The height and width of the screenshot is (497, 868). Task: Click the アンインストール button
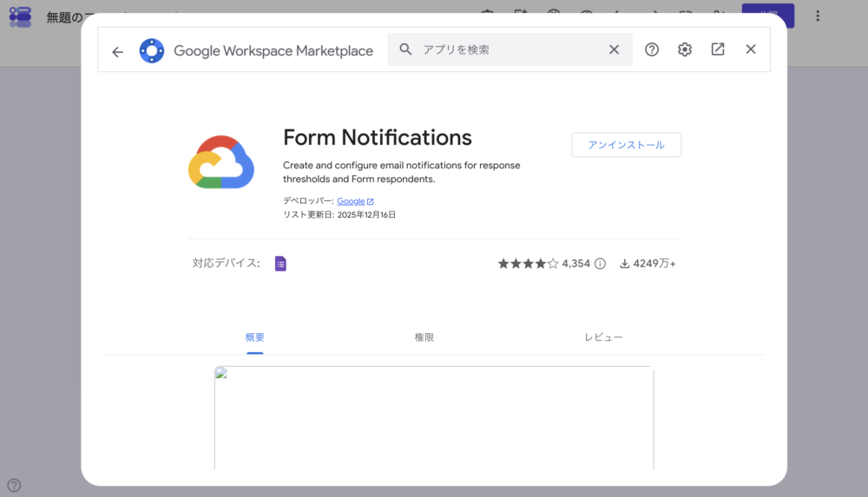[626, 145]
